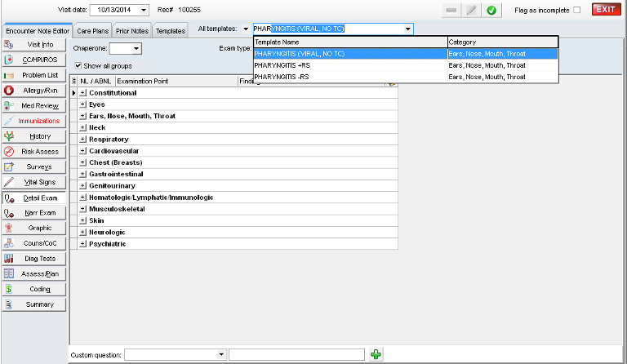
Task: Open the Visit date dropdown
Action: 144,10
